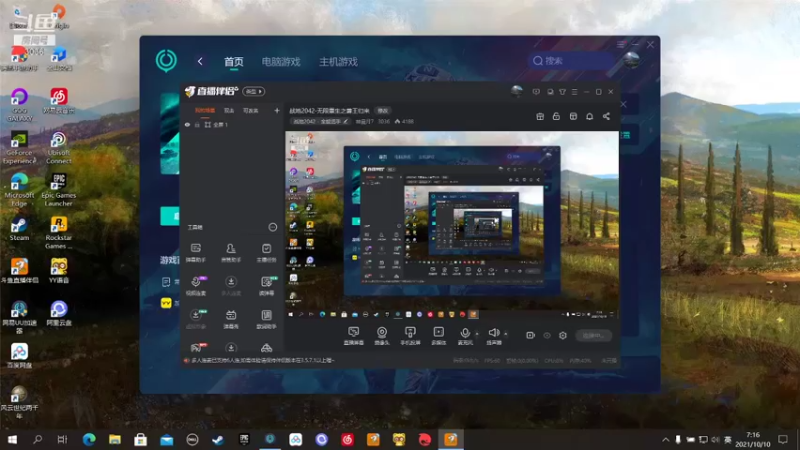
Task: Click the feedback chat icon in companion title bar
Action: pos(536,92)
